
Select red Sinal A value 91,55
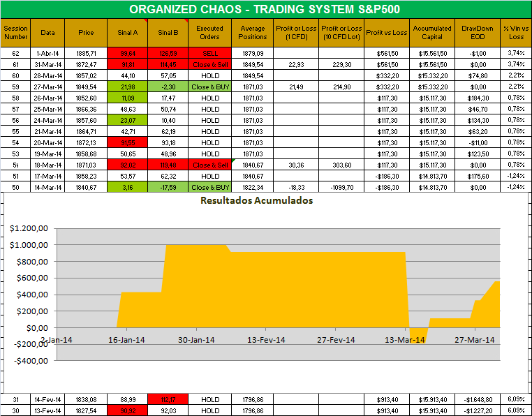tap(128, 143)
